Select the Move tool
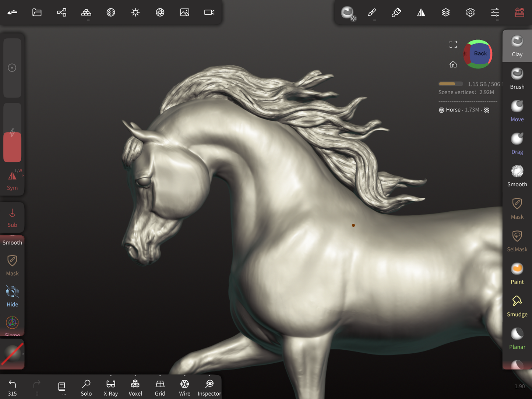Viewport: 532px width, 399px height. 517,111
